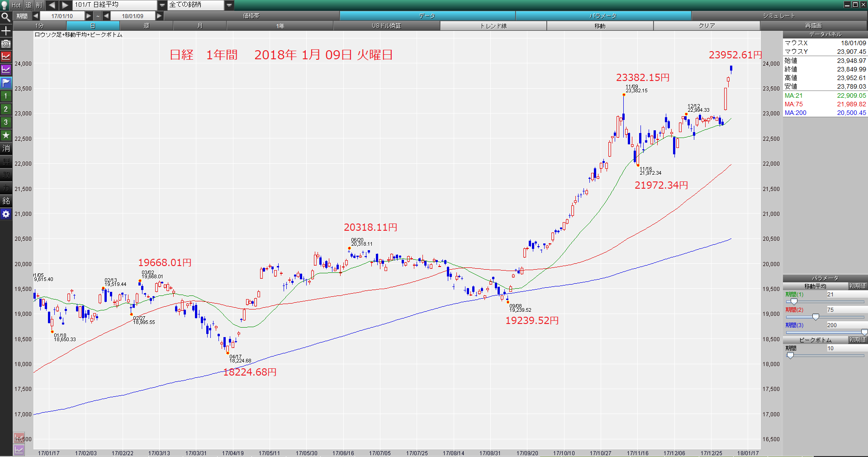The image size is (868, 457).
Task: Step start date forward arrow
Action: pos(89,16)
